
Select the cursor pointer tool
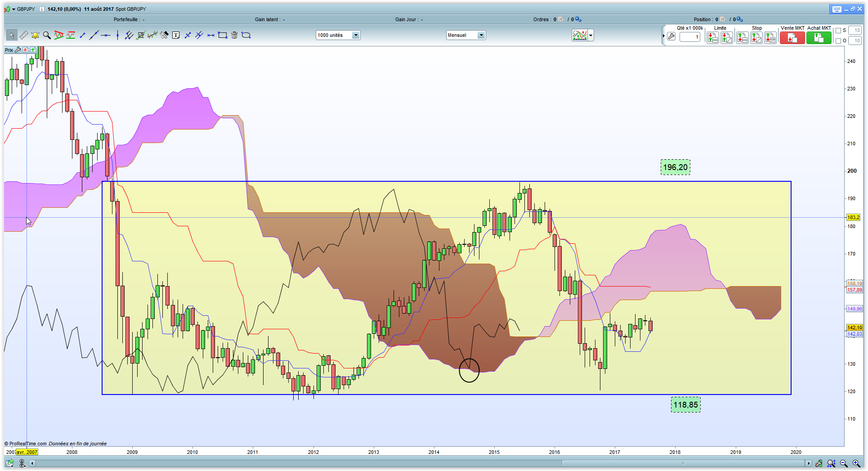click(x=12, y=35)
